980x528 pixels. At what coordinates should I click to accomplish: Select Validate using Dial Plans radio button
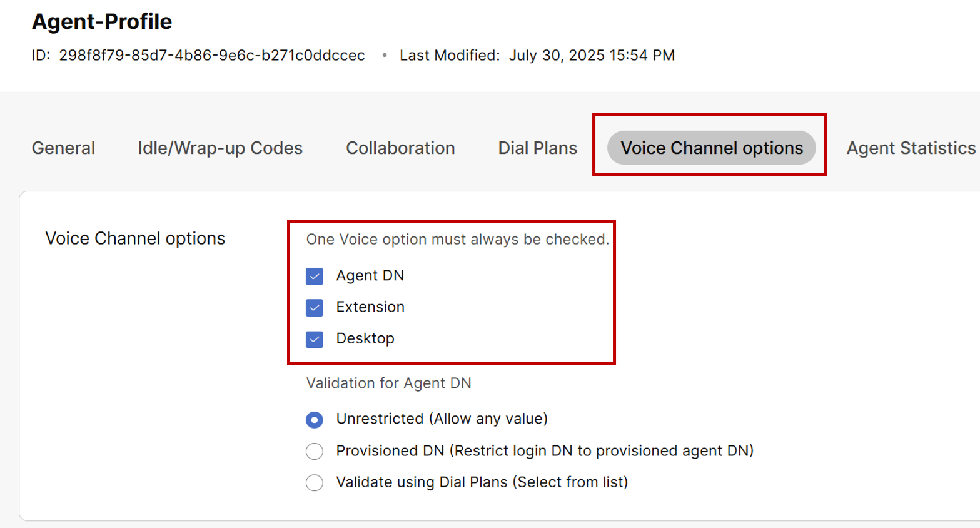tap(315, 482)
